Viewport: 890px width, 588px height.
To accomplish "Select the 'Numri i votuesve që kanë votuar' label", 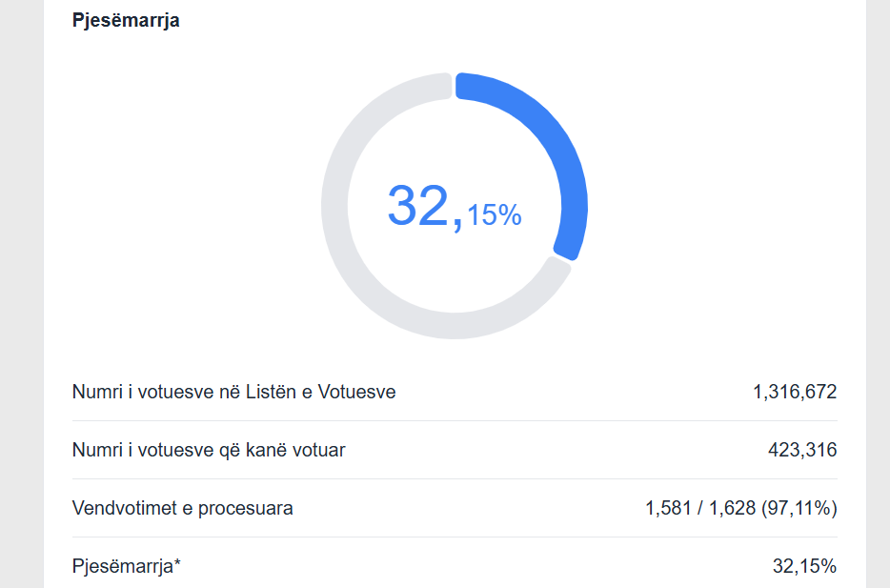I will [209, 450].
